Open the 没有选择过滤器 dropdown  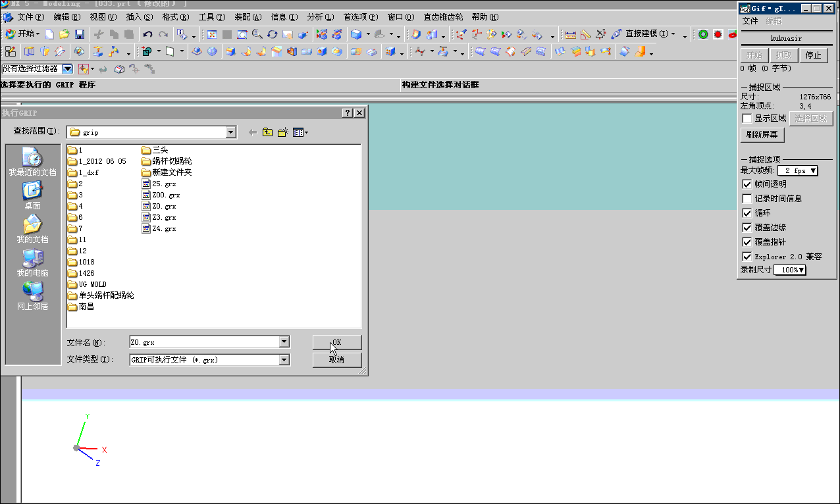68,68
